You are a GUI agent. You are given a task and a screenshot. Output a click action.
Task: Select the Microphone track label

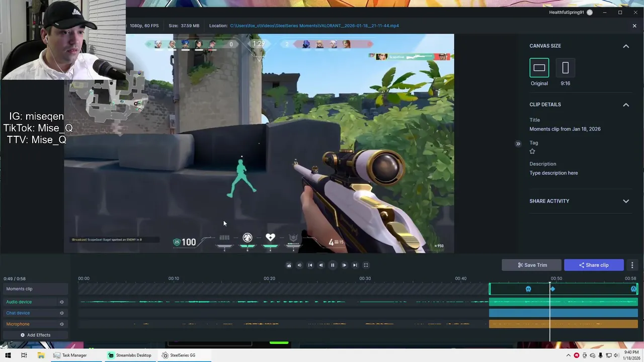tap(18, 324)
